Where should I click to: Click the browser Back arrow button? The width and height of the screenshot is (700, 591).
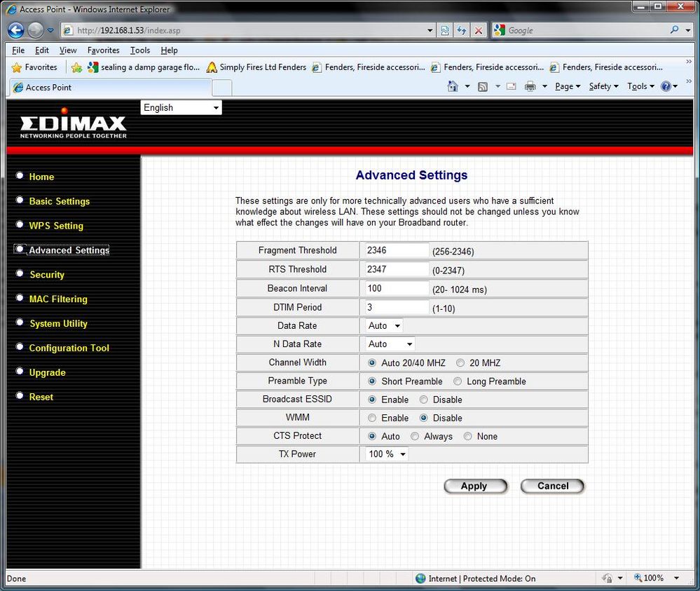tap(15, 30)
